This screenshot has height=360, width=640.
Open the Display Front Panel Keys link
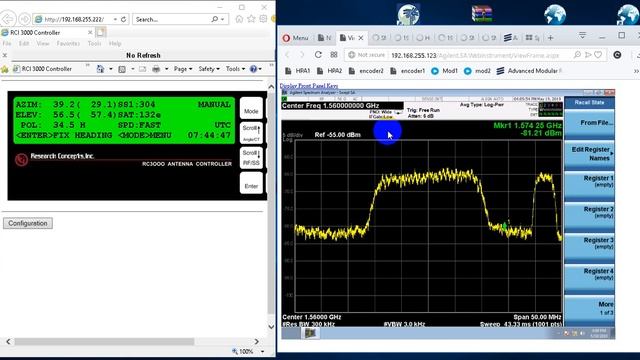point(309,86)
